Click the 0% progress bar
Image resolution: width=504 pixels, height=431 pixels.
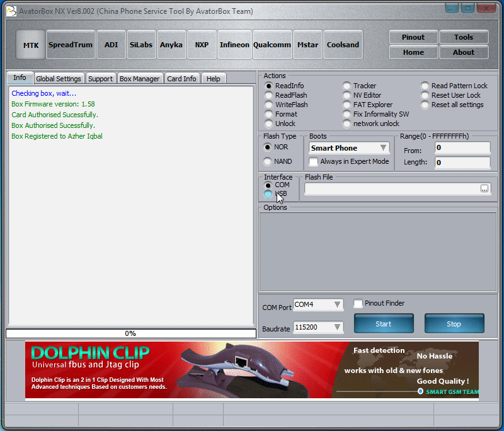coord(131,333)
